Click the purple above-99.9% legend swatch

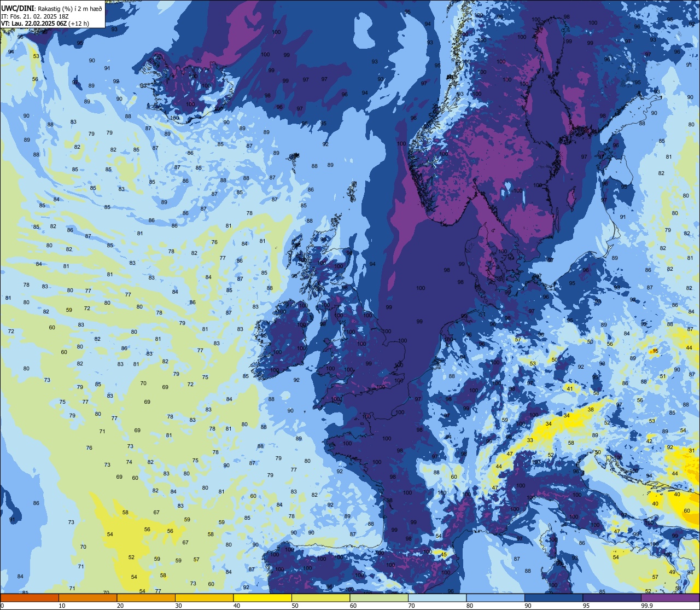click(x=670, y=597)
